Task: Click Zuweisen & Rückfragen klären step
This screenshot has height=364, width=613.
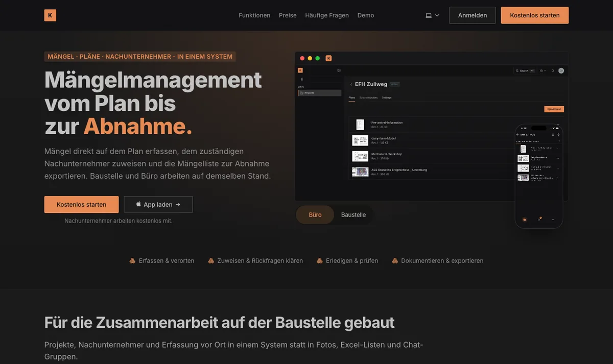Action: click(255, 260)
